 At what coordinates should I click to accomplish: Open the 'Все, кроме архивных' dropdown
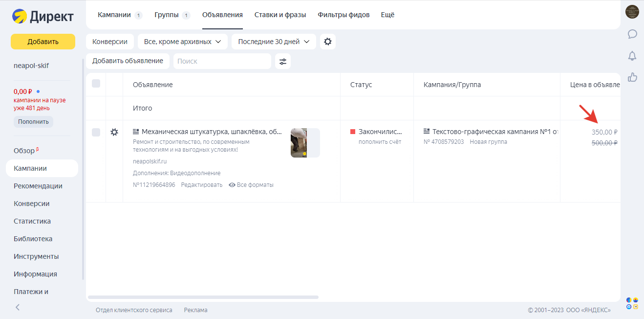182,42
